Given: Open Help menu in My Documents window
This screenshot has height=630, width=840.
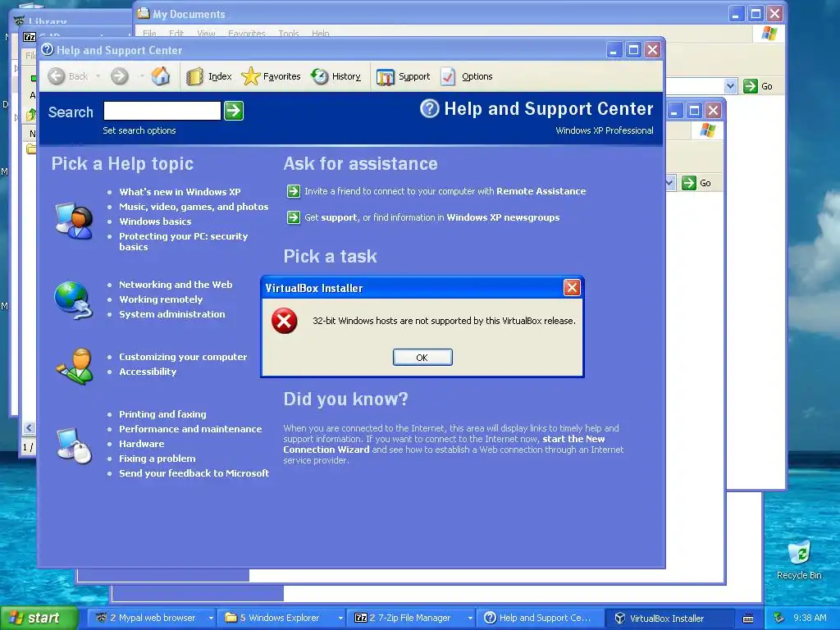Looking at the screenshot, I should tap(321, 33).
